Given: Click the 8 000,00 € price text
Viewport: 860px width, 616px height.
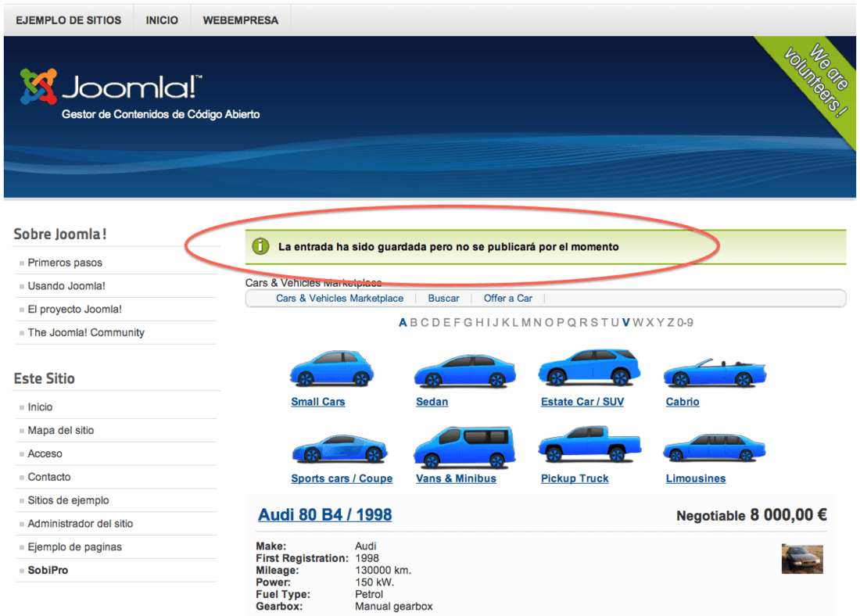Looking at the screenshot, I should click(x=789, y=514).
